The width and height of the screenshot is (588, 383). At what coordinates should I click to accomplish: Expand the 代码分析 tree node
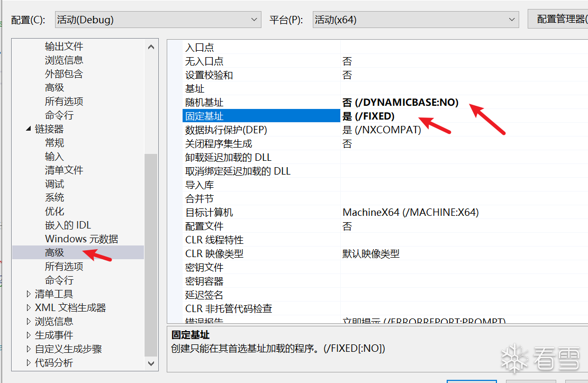click(x=29, y=363)
